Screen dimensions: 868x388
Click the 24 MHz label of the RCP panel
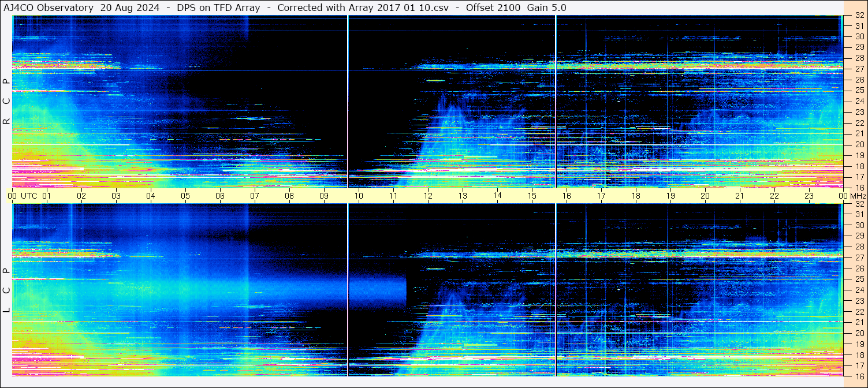pyautogui.click(x=859, y=101)
